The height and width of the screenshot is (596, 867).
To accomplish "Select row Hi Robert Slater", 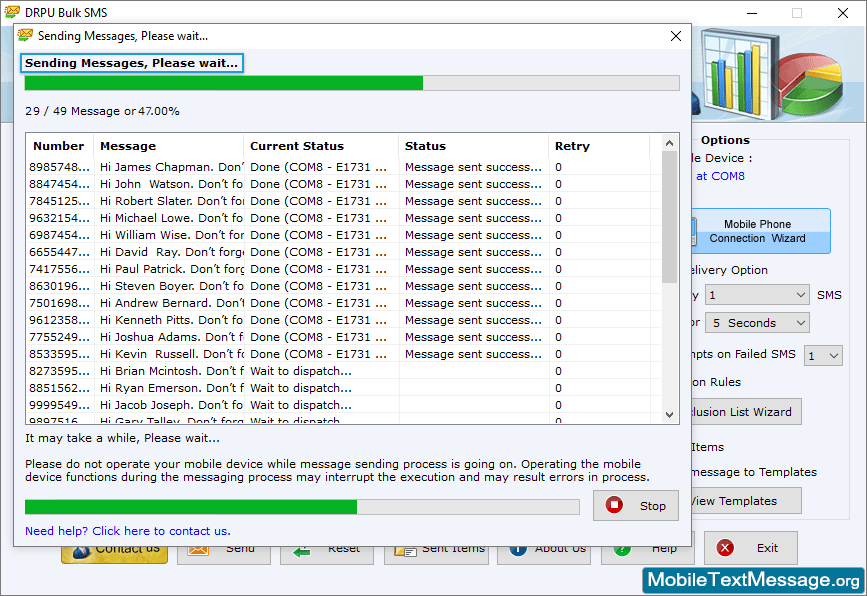I will pyautogui.click(x=343, y=201).
